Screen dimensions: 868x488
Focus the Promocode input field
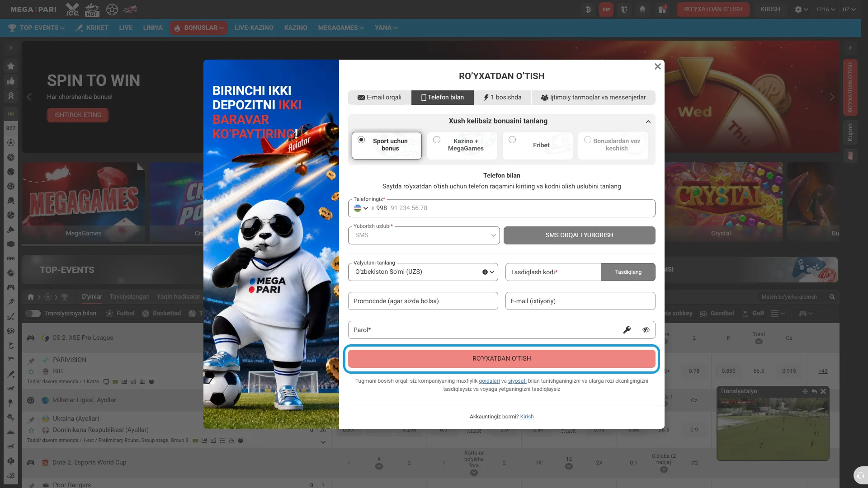423,301
